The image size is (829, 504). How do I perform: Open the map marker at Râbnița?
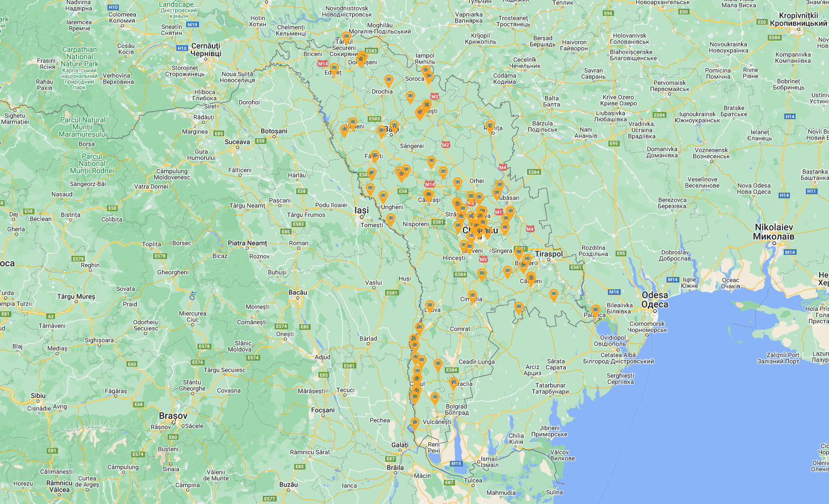490,125
